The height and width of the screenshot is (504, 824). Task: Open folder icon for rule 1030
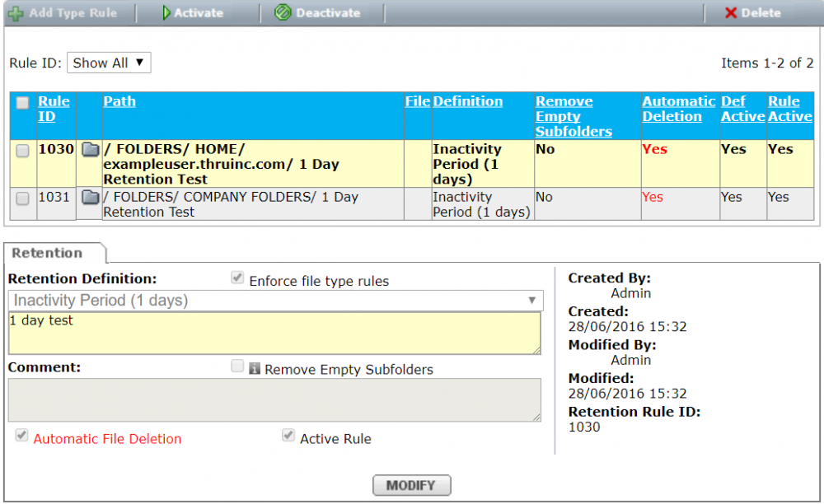tap(90, 150)
